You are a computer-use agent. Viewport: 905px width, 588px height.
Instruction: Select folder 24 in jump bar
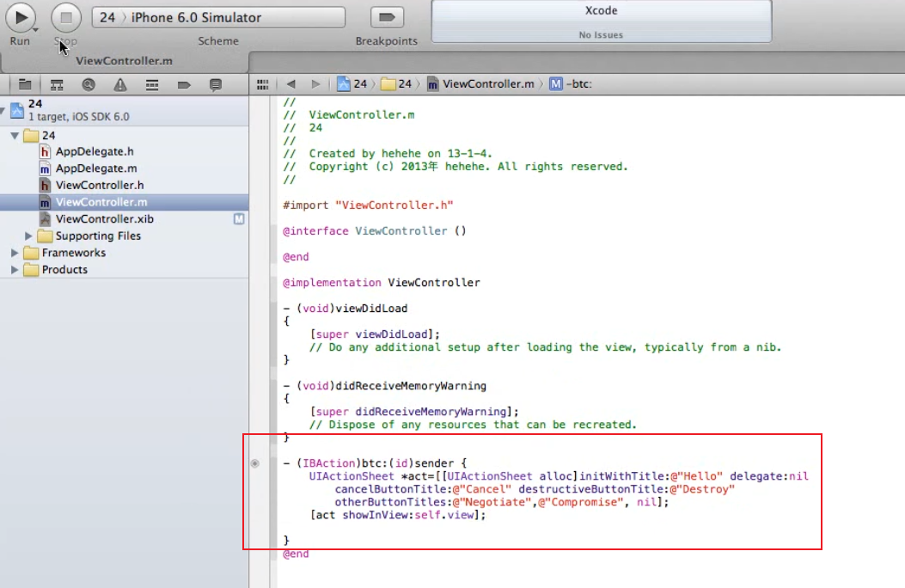(396, 84)
